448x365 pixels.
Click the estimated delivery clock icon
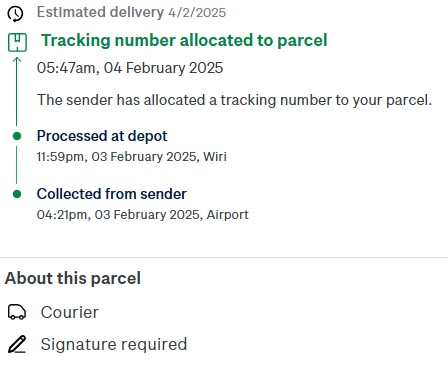pyautogui.click(x=15, y=14)
